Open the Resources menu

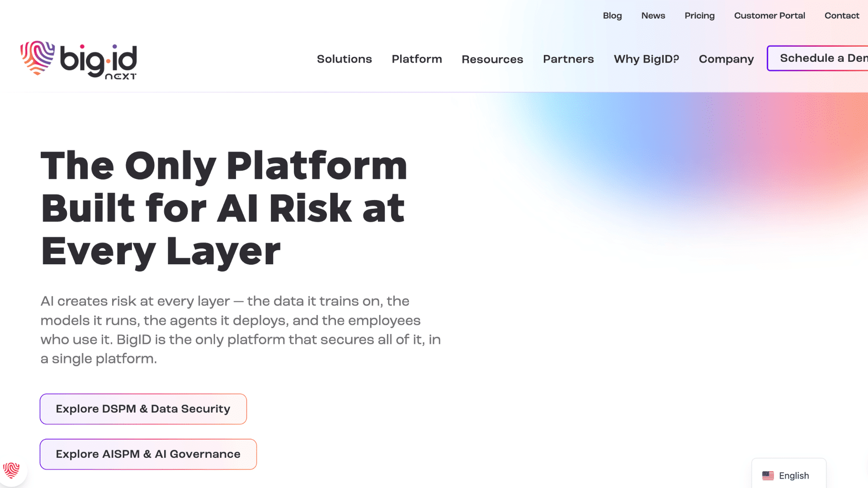click(x=492, y=59)
